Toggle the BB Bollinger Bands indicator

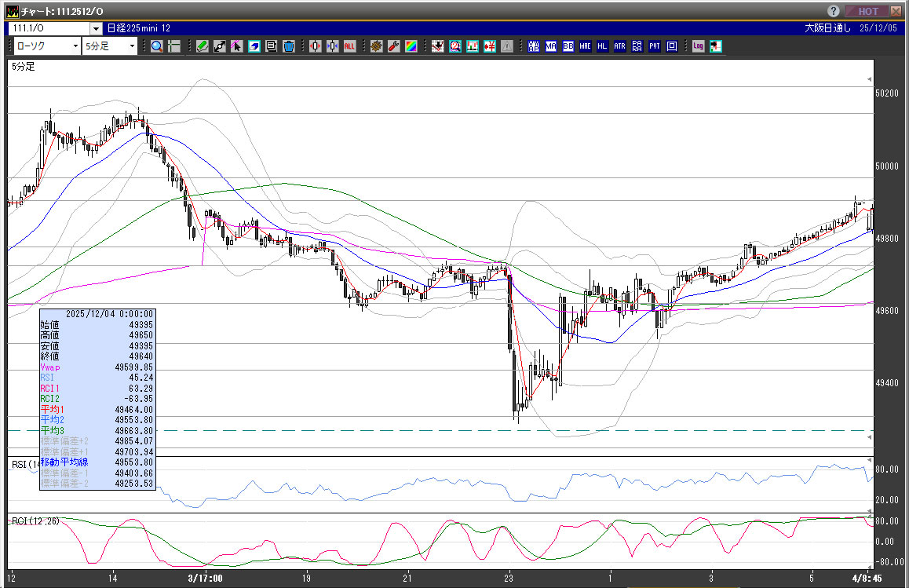coord(568,46)
